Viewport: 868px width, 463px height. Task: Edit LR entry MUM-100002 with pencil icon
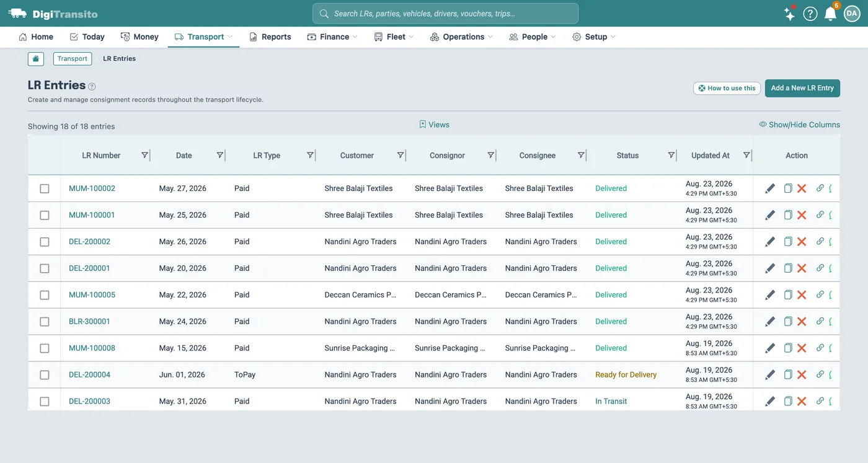pyautogui.click(x=770, y=188)
